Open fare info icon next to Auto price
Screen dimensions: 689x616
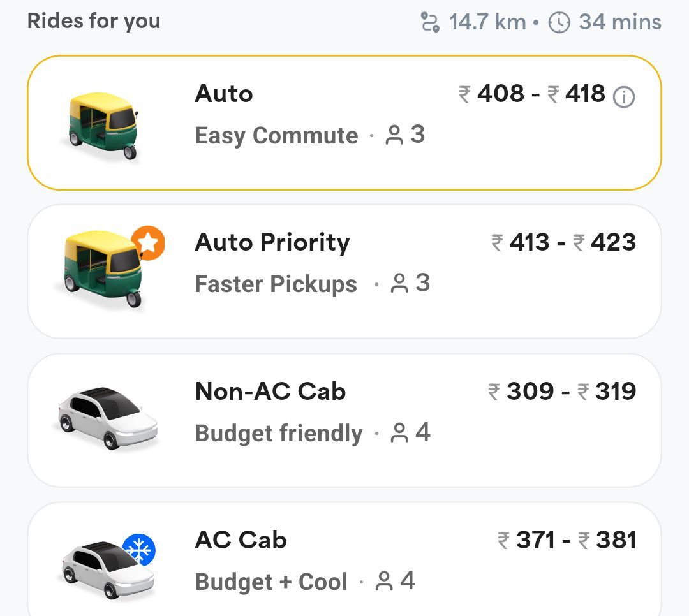tap(623, 97)
